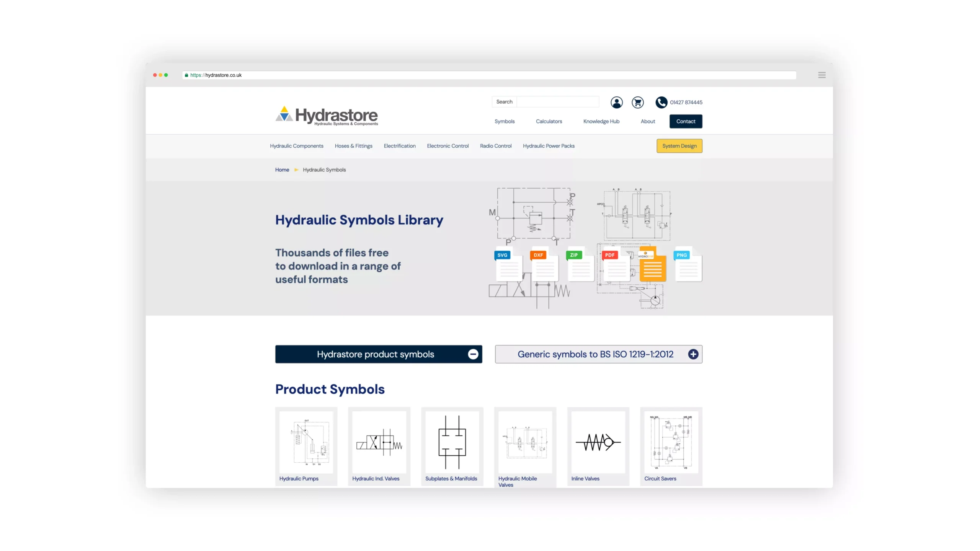The image size is (980, 551).
Task: Click the Subplates & Manifolds label
Action: pos(451,478)
